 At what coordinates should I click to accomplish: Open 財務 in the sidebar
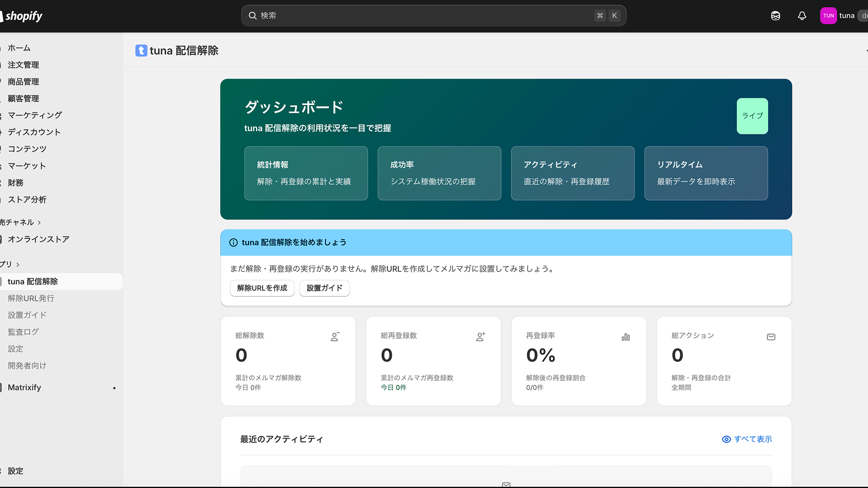(x=16, y=183)
